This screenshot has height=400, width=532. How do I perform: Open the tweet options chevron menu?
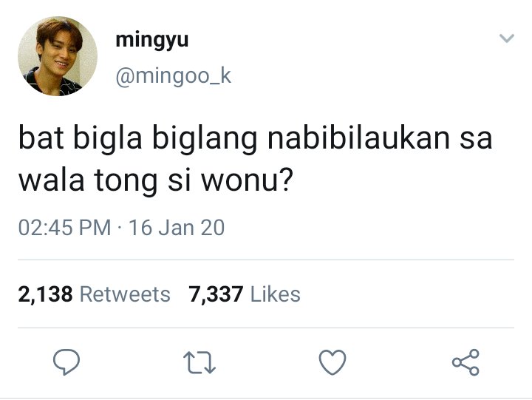[x=507, y=38]
